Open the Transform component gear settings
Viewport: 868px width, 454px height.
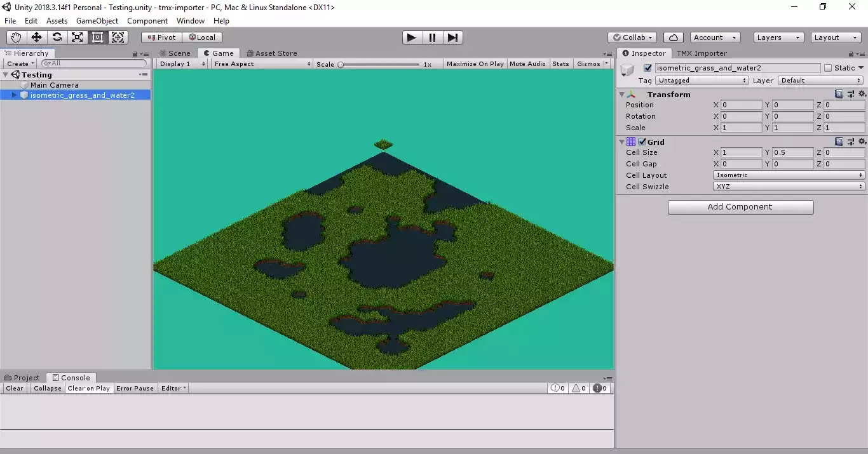(862, 94)
